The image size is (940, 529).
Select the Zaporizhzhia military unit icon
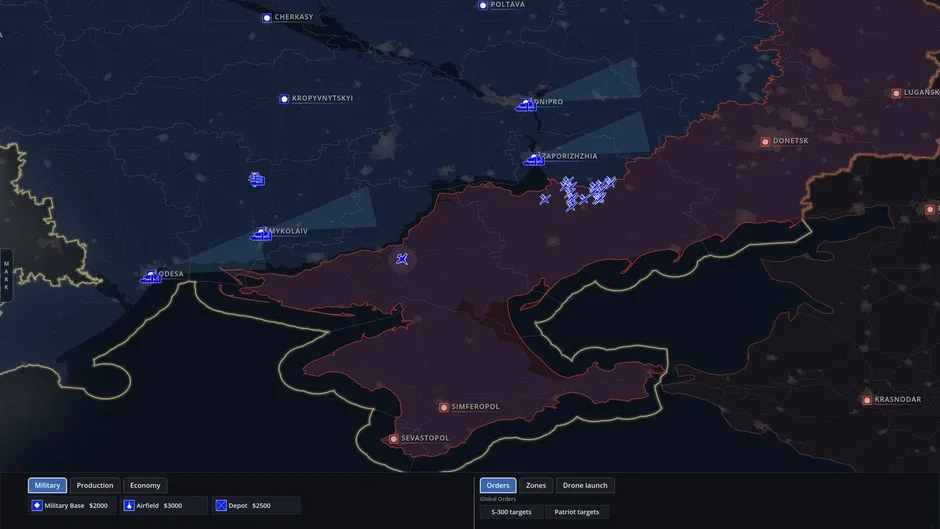[534, 159]
